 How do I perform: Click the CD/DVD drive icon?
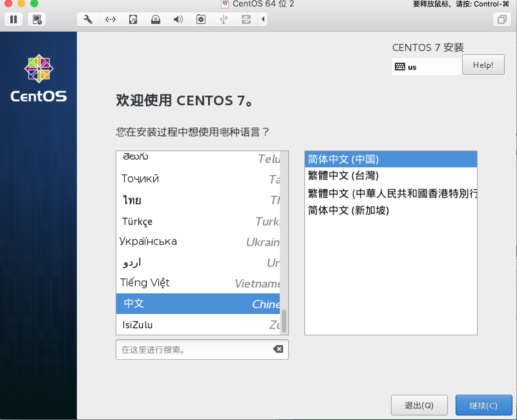[156, 19]
